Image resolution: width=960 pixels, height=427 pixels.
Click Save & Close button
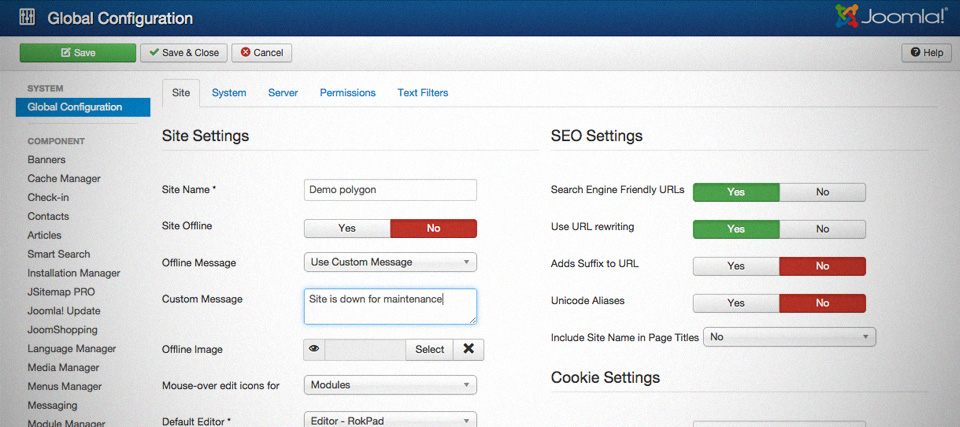(184, 53)
